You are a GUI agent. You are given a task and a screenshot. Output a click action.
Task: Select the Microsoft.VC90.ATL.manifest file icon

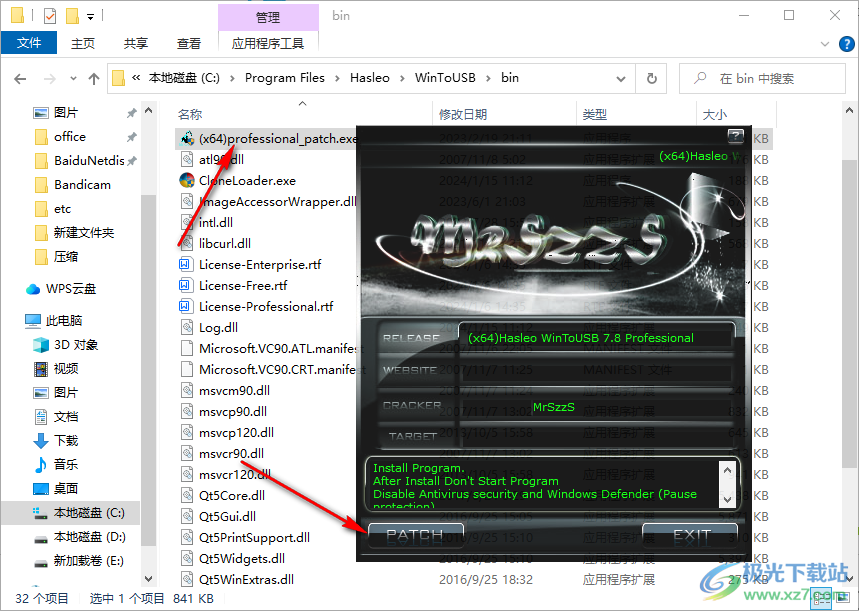187,349
